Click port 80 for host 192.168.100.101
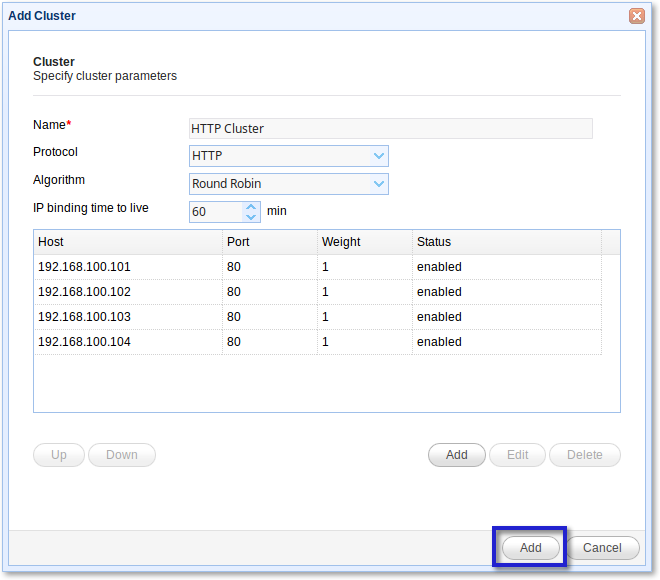The image size is (660, 580). pos(234,267)
